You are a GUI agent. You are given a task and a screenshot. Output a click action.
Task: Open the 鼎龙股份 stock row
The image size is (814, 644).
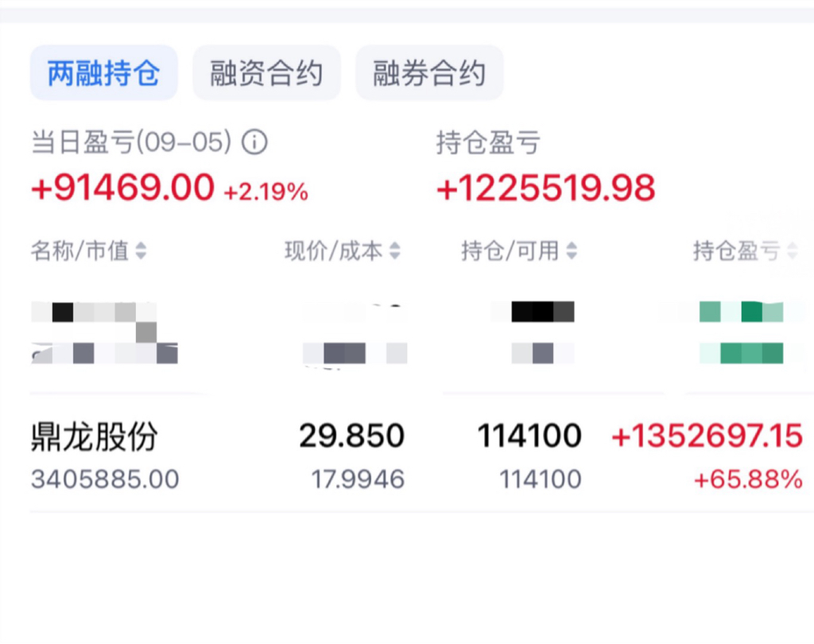(94, 436)
